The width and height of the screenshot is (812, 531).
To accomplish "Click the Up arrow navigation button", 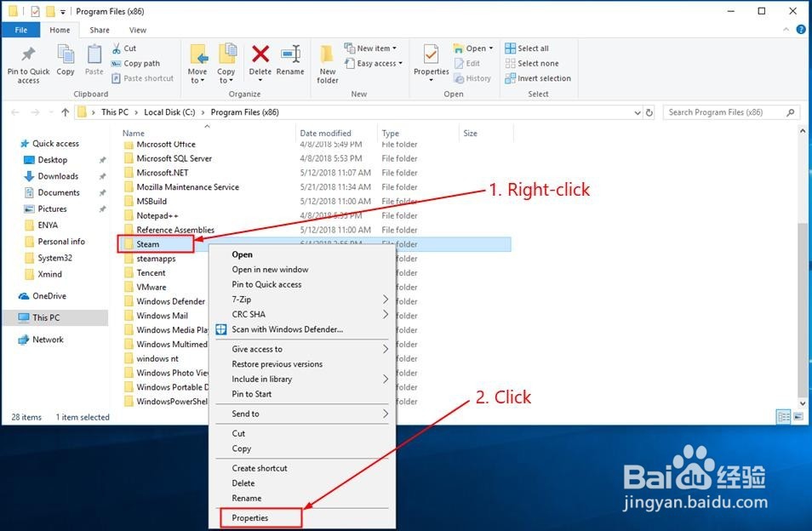I will pos(66,112).
